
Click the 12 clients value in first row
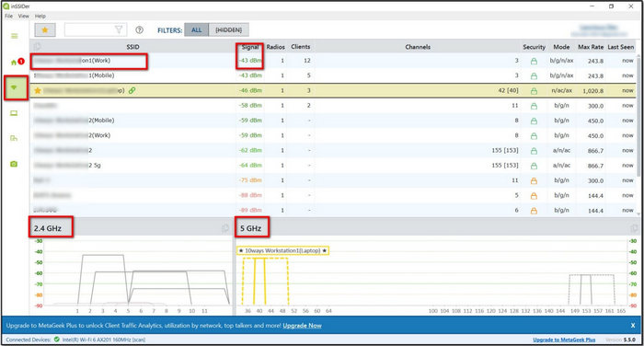pos(307,61)
